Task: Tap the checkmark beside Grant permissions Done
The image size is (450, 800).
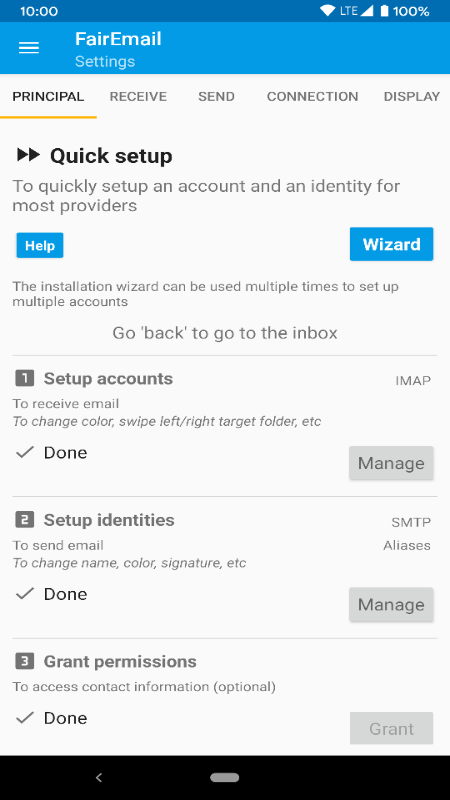Action: 24,718
